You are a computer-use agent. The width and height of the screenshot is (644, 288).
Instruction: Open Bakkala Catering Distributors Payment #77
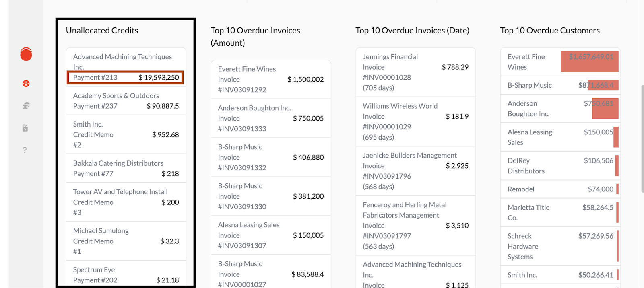[126, 169]
